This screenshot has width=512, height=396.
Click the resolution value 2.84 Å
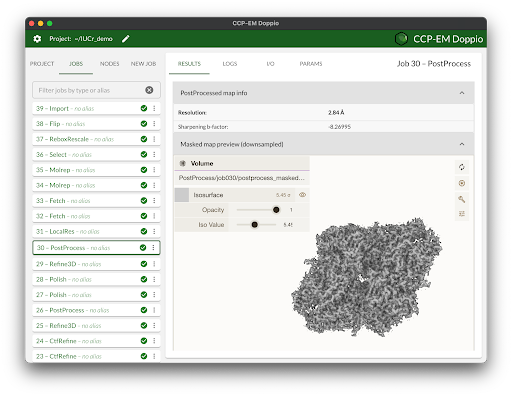336,113
